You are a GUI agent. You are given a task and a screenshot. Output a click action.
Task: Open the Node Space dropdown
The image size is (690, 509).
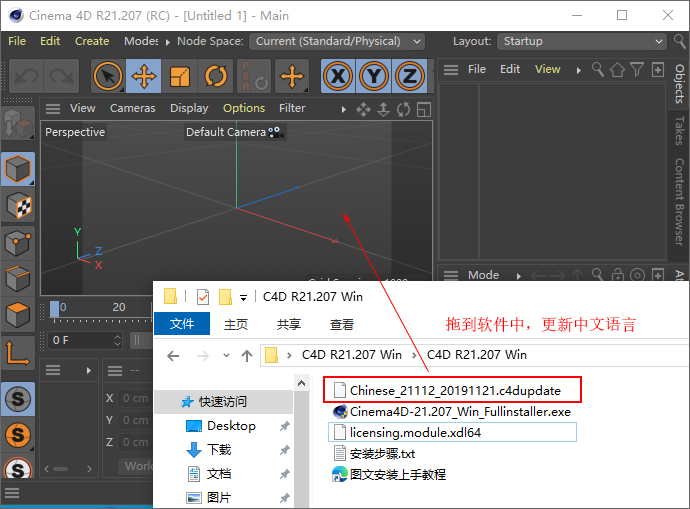point(337,41)
